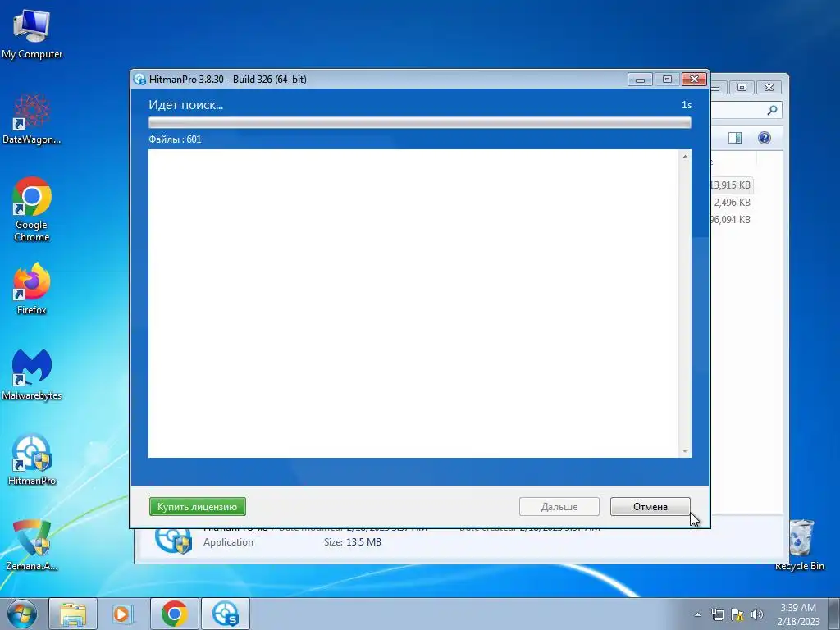Click the results list scroll-down arrow
Viewport: 840px width, 630px height.
pos(685,451)
